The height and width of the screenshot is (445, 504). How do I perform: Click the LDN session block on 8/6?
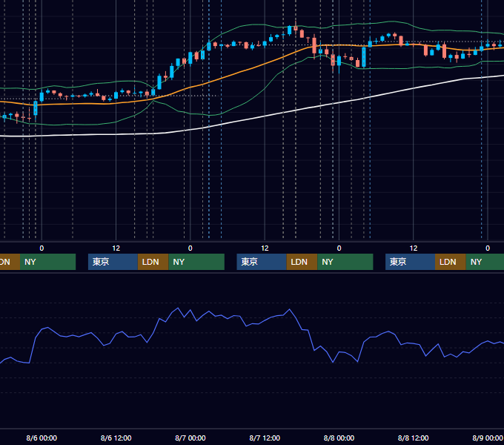click(153, 262)
